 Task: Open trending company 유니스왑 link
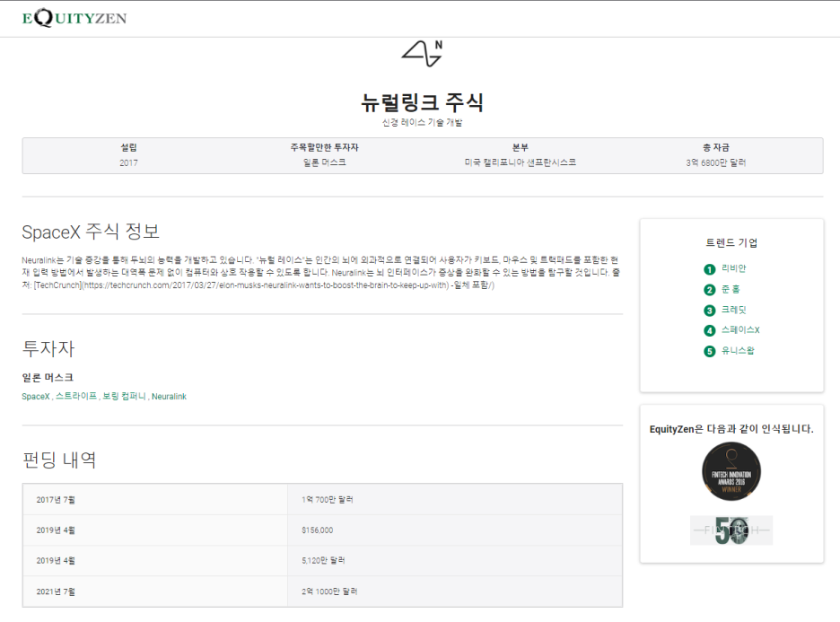738,351
